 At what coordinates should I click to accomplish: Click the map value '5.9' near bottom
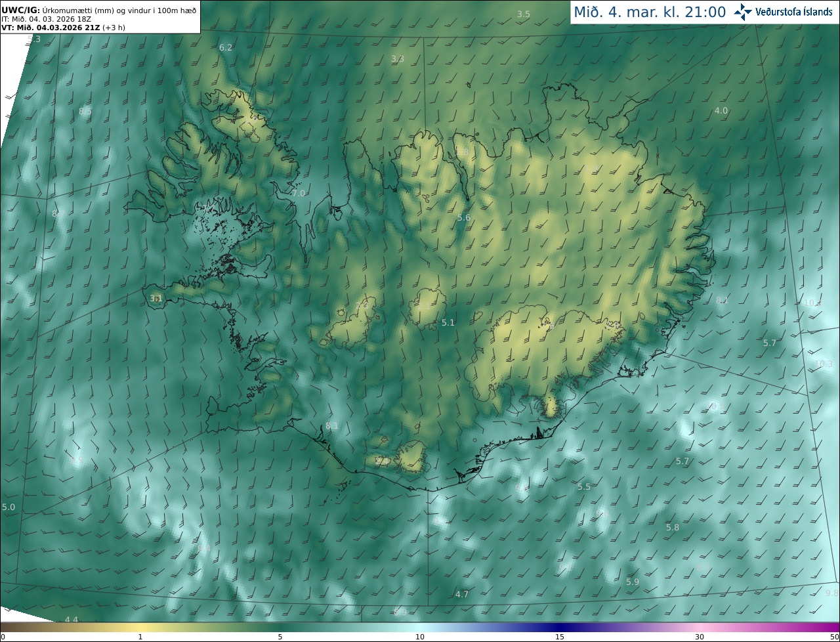pos(633,582)
